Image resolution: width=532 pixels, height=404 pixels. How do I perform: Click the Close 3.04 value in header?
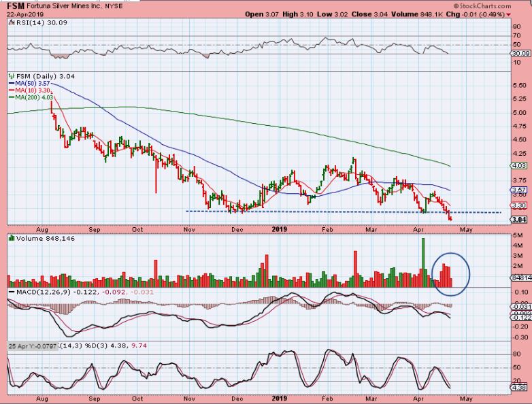370,14
